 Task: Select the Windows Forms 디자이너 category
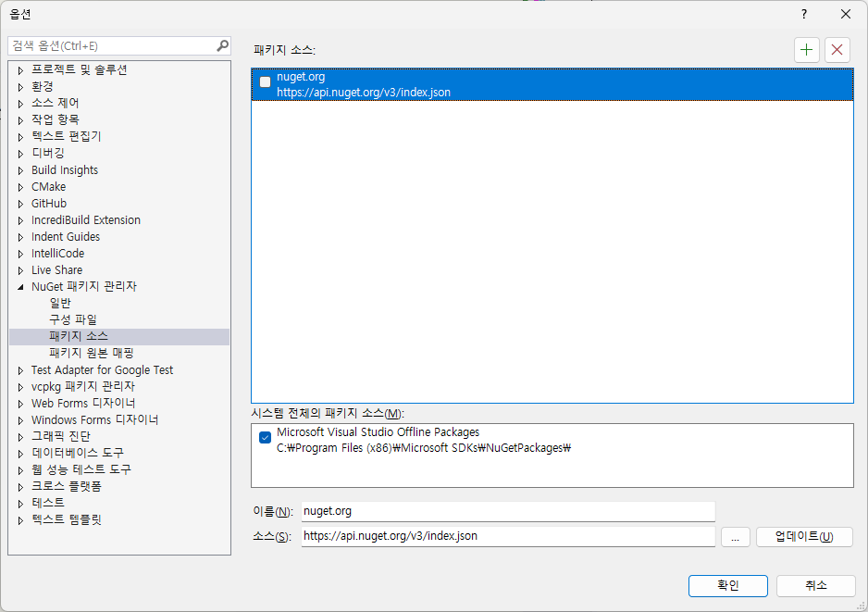click(x=94, y=419)
